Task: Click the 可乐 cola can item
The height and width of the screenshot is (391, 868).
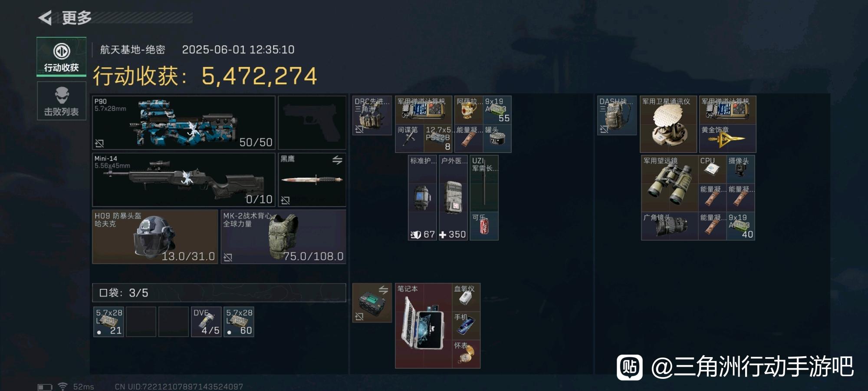Action: [x=484, y=226]
